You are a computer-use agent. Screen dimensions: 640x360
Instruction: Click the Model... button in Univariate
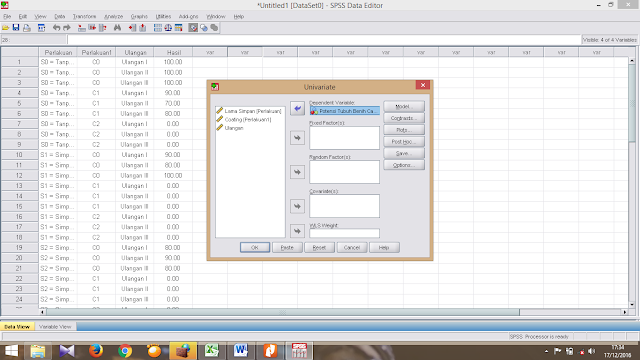404,107
